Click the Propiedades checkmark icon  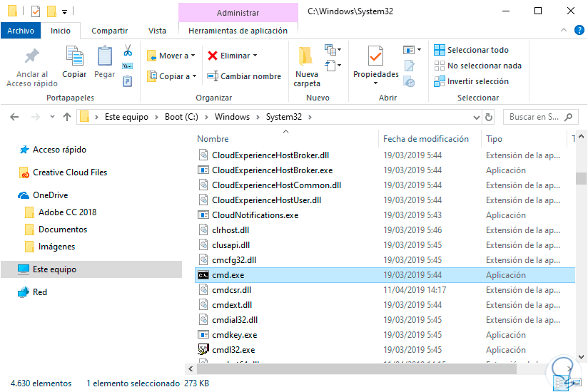point(375,56)
